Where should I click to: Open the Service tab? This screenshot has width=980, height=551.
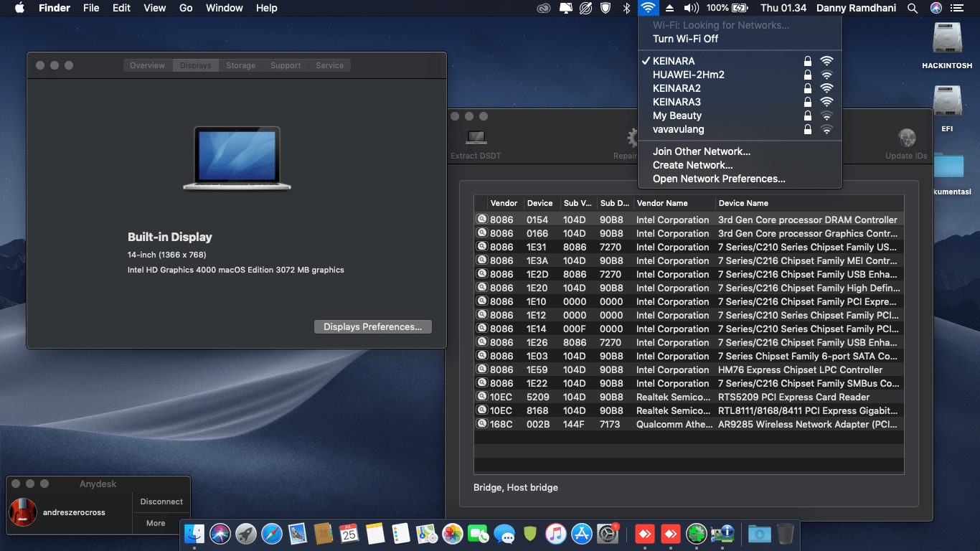329,65
